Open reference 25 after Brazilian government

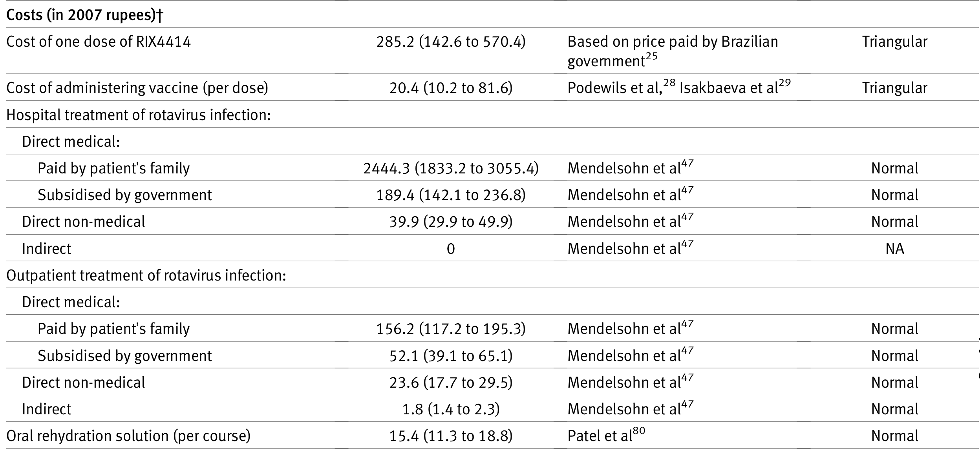pos(651,57)
